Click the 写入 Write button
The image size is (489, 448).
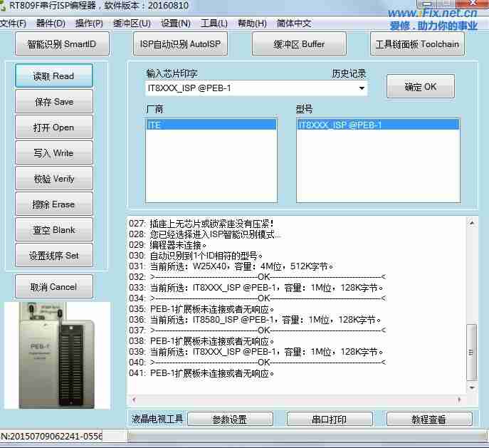(53, 153)
